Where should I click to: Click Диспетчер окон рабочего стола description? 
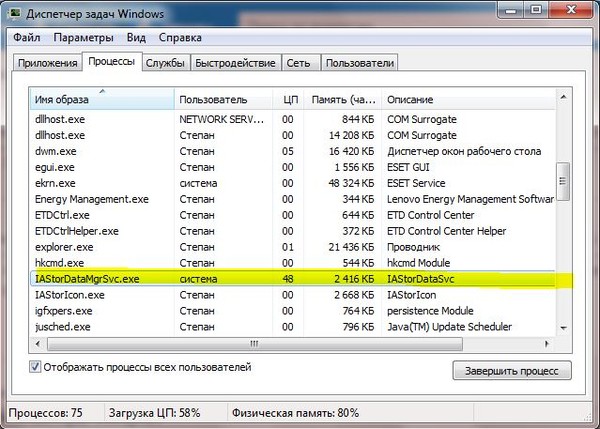(x=464, y=152)
